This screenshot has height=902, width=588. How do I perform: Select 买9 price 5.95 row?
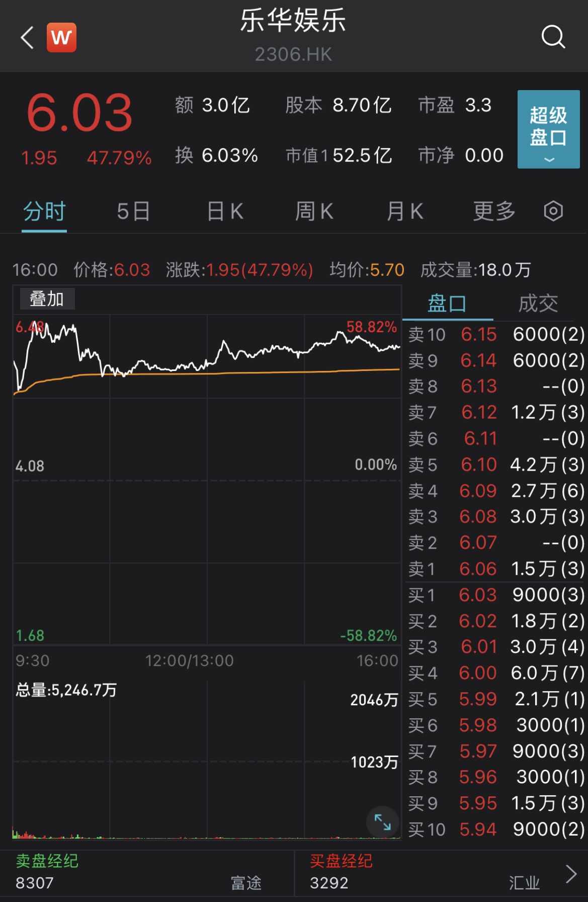[496, 803]
